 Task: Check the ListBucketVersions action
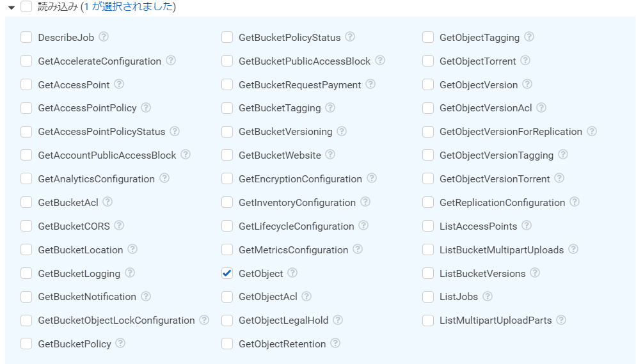(428, 273)
